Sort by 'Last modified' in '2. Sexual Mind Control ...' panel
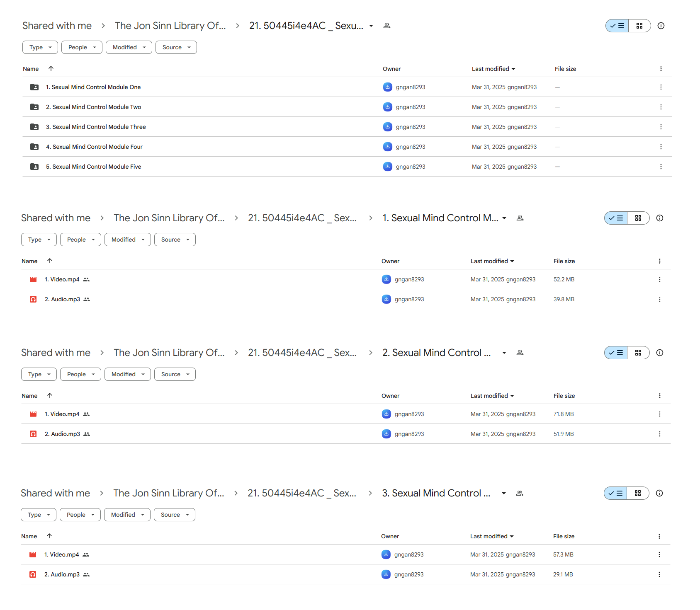Image resolution: width=700 pixels, height=610 pixels. (492, 396)
